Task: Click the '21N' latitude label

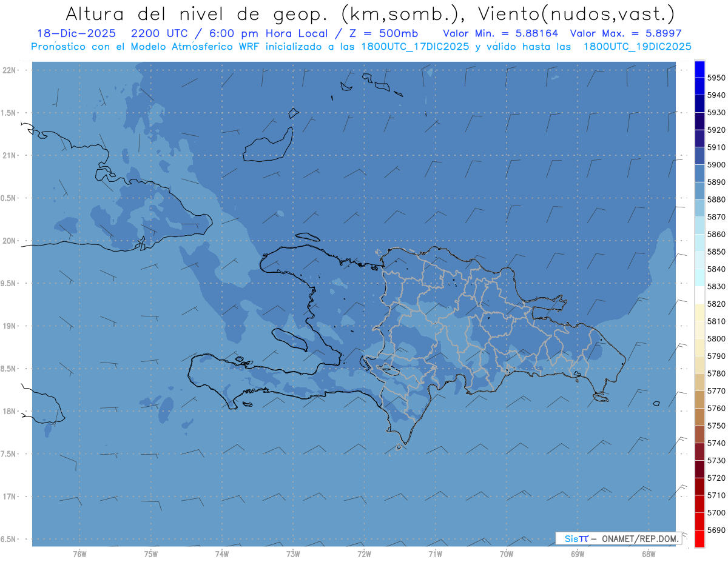Action: (10, 156)
